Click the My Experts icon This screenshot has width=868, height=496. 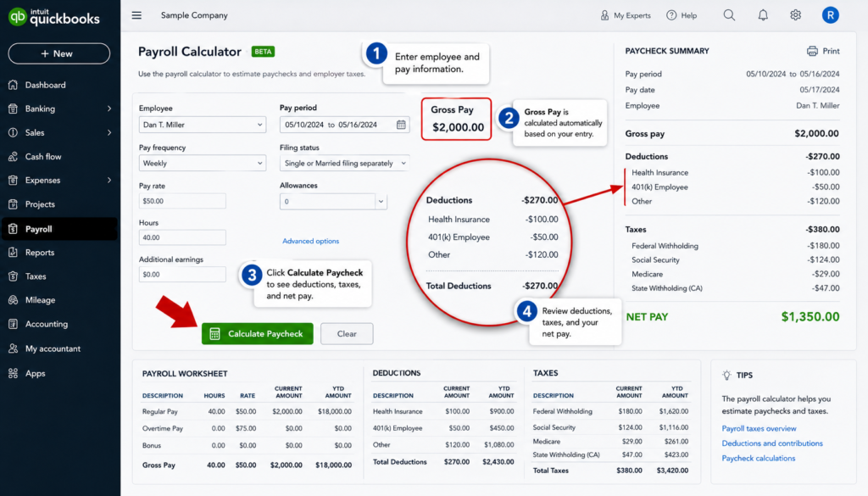click(604, 15)
